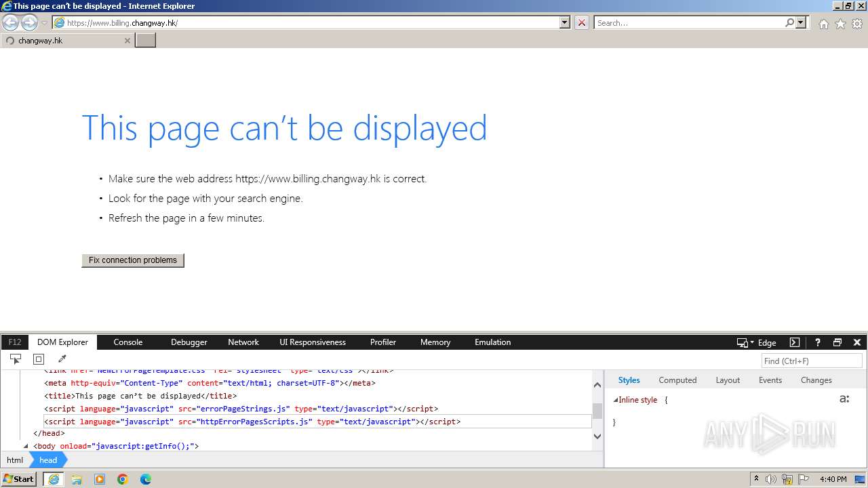Screen dimensions: 868x488
Task: Switch to the Memory tab
Action: click(x=435, y=342)
